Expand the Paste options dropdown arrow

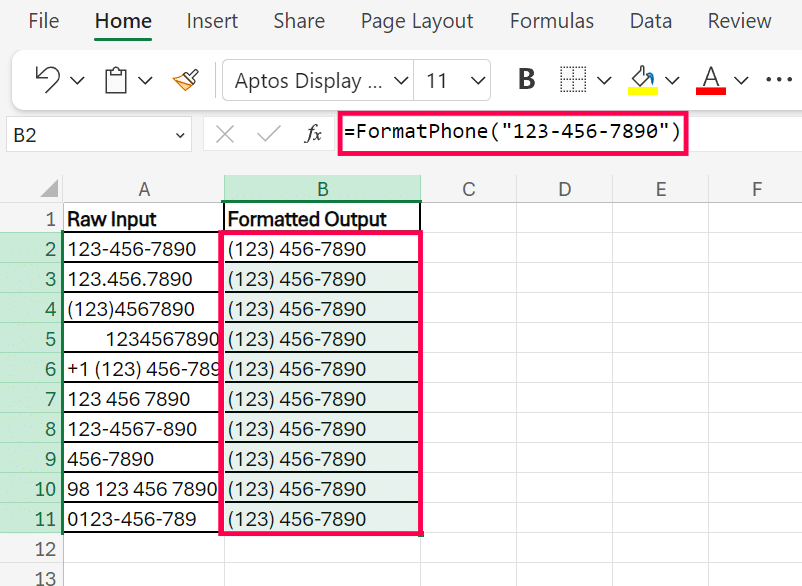click(146, 80)
